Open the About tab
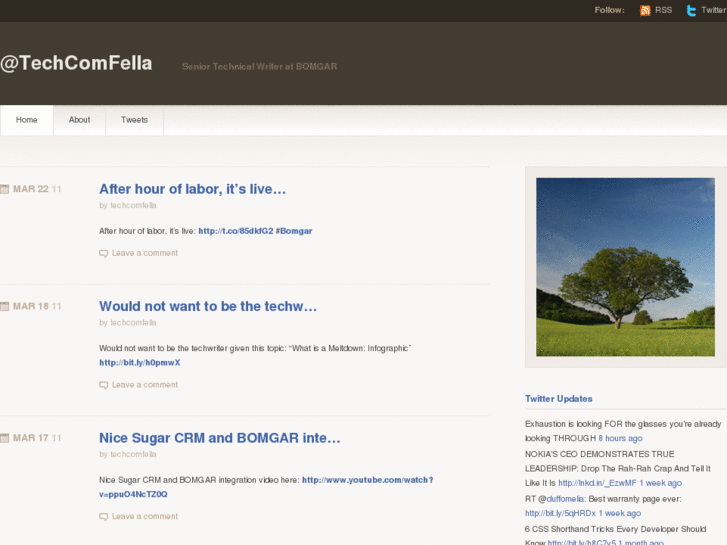Image resolution: width=727 pixels, height=545 pixels. 79,120
